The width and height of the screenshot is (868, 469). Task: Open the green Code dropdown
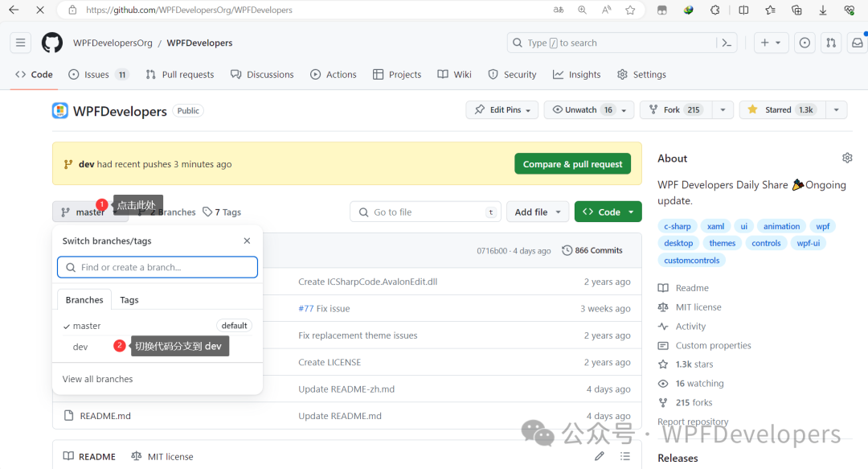(x=608, y=211)
